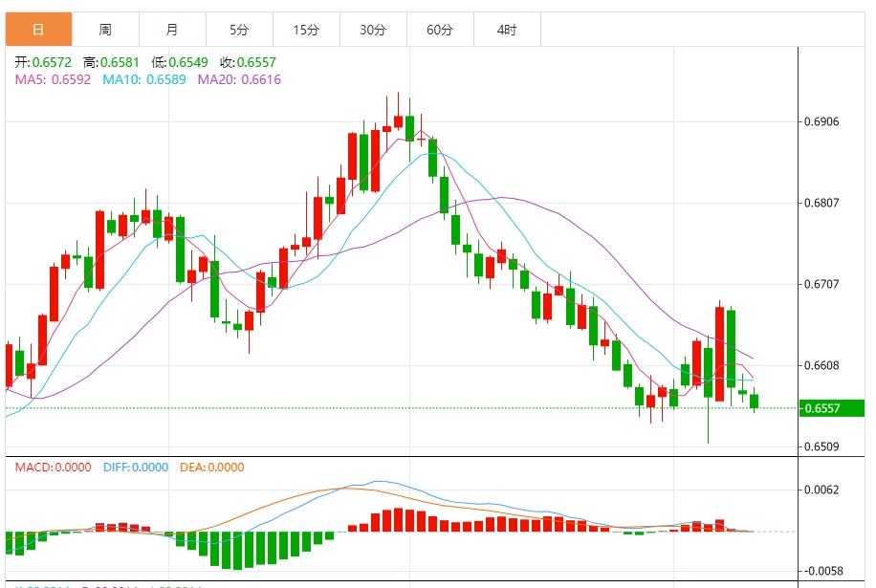This screenshot has height=588, width=876.
Task: Click the 0.6906 price axis label
Action: [821, 121]
